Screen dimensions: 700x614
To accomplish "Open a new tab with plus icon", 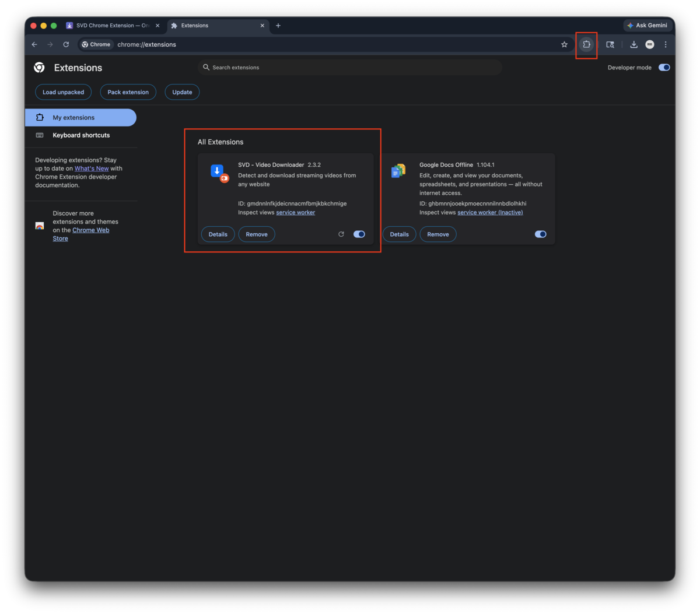I will pyautogui.click(x=278, y=26).
